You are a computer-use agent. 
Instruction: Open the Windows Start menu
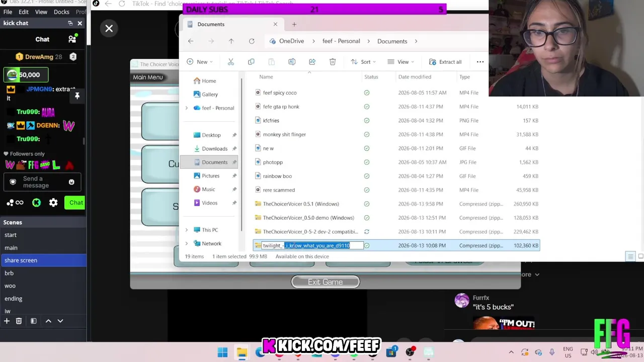(222, 352)
